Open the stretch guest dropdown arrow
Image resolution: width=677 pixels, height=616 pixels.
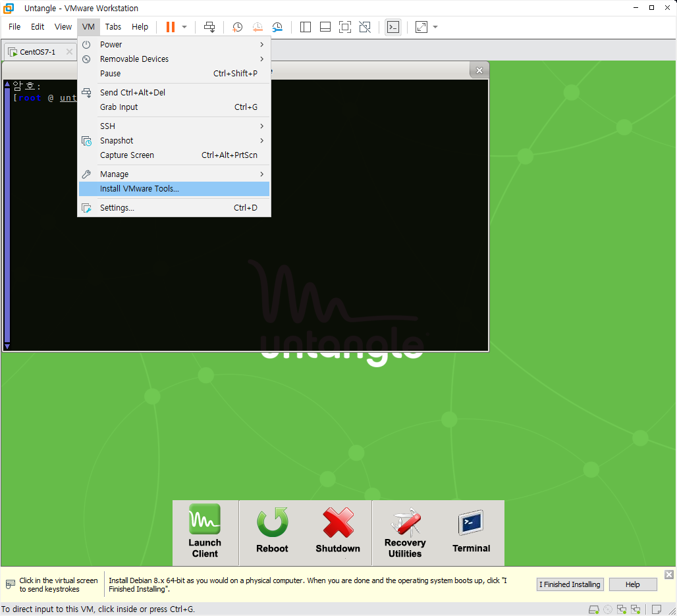point(435,27)
